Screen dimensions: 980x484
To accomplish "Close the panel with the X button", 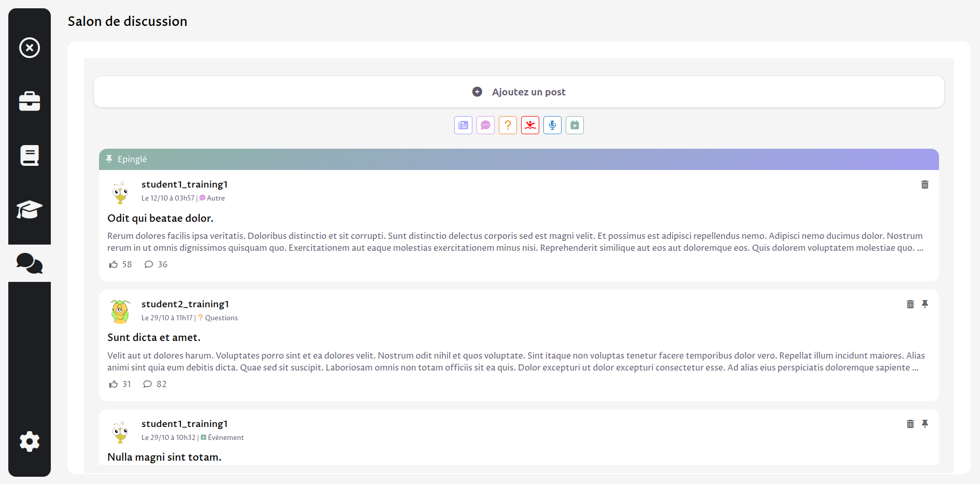I will coord(30,48).
